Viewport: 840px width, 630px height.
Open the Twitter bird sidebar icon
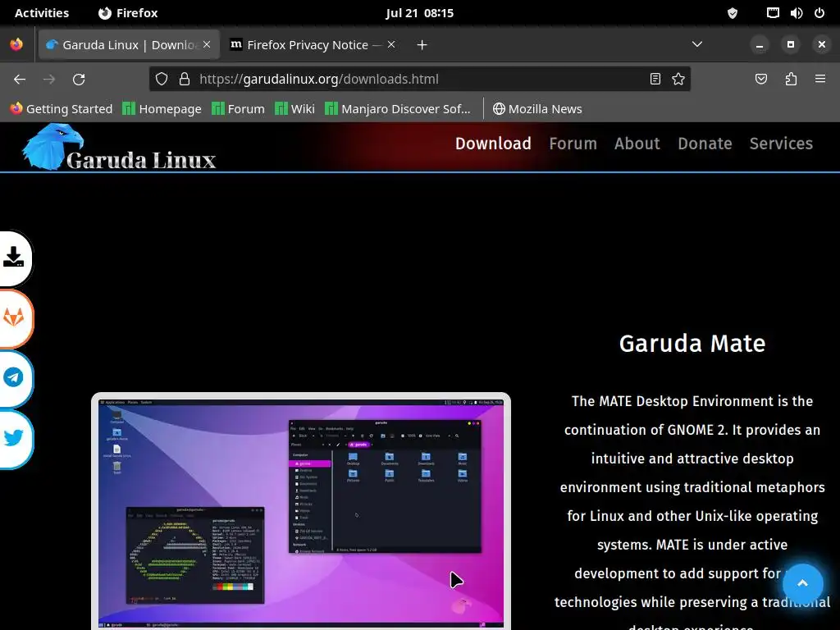[13, 438]
